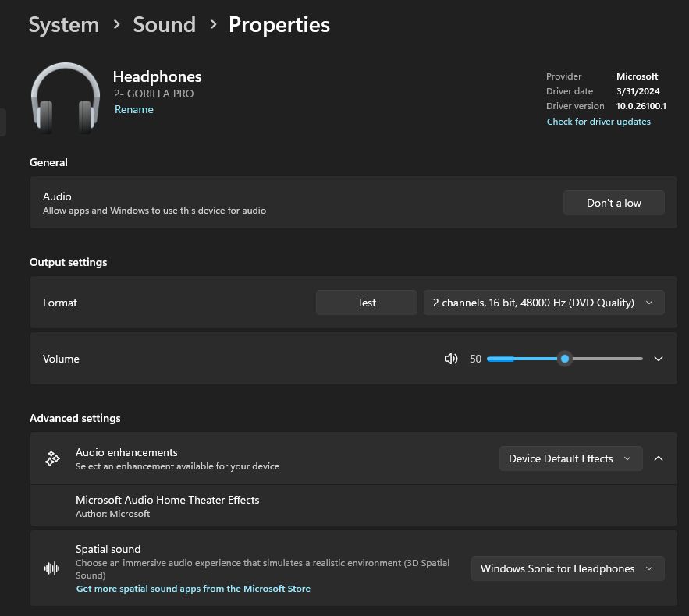
Task: Expand the Volume row chevron
Action: (659, 359)
